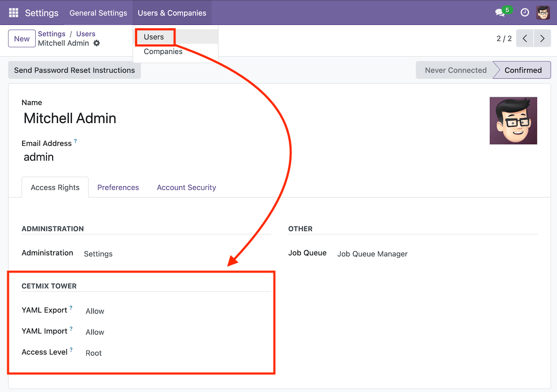
Task: Click Send Password Reset Instructions
Action: click(x=74, y=70)
